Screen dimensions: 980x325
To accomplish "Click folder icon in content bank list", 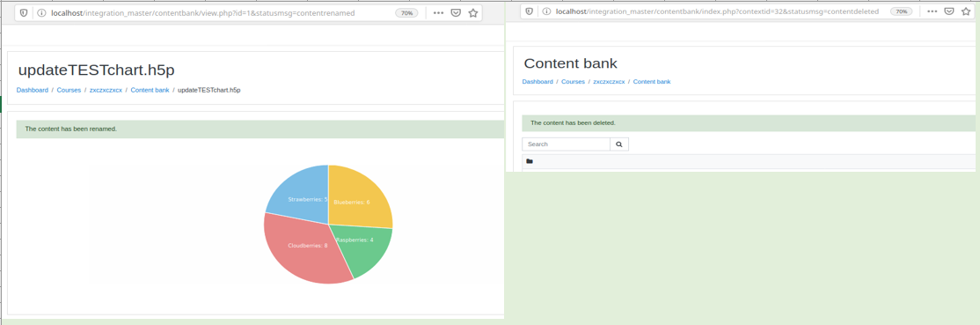I will coord(530,161).
